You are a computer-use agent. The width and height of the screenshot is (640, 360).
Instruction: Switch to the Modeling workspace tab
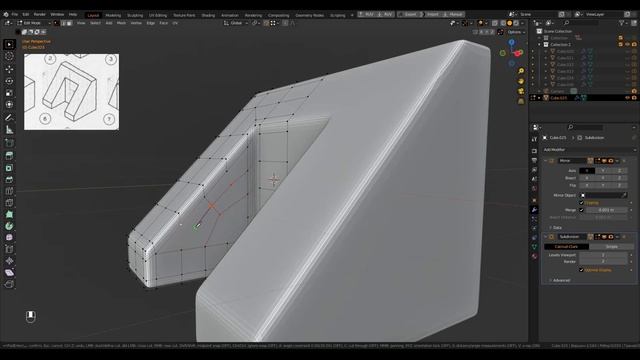pos(113,15)
